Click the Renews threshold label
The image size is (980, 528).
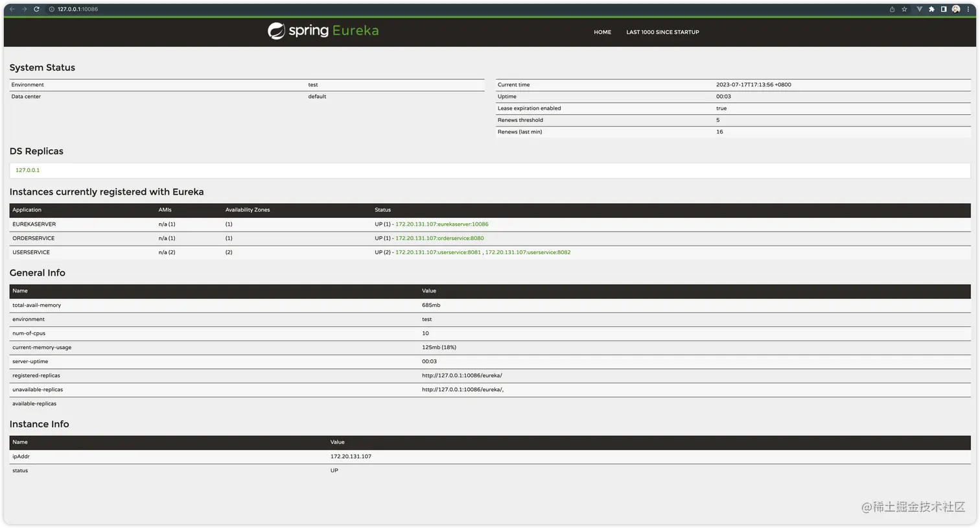[x=520, y=120]
